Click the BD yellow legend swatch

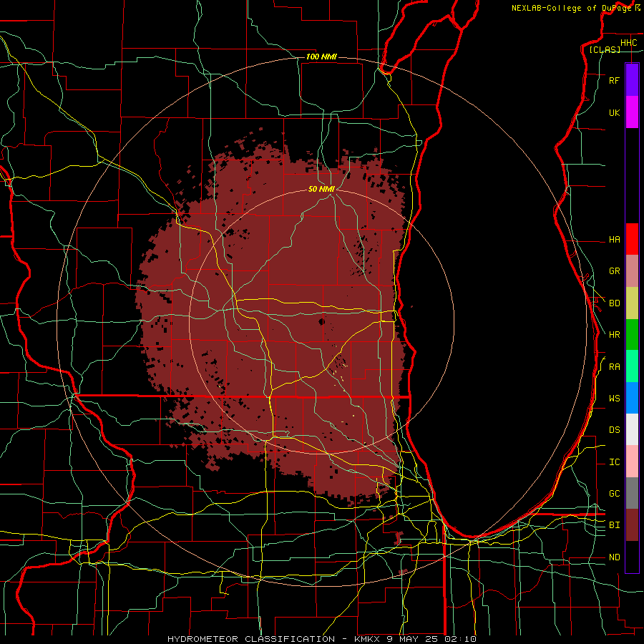point(632,303)
